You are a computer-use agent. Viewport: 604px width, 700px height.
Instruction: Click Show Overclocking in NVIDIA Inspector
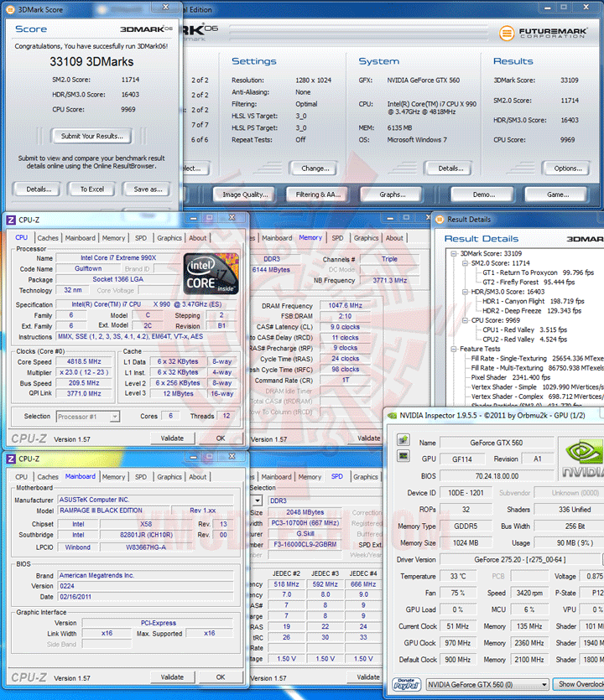click(x=580, y=684)
